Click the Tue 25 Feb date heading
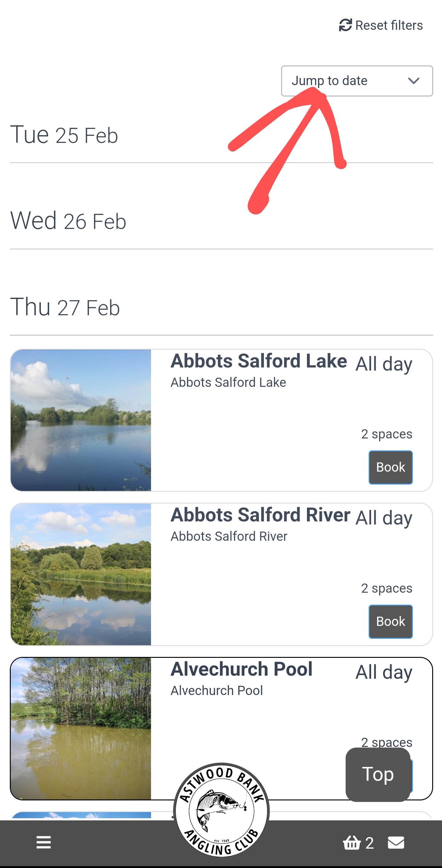 pyautogui.click(x=64, y=135)
